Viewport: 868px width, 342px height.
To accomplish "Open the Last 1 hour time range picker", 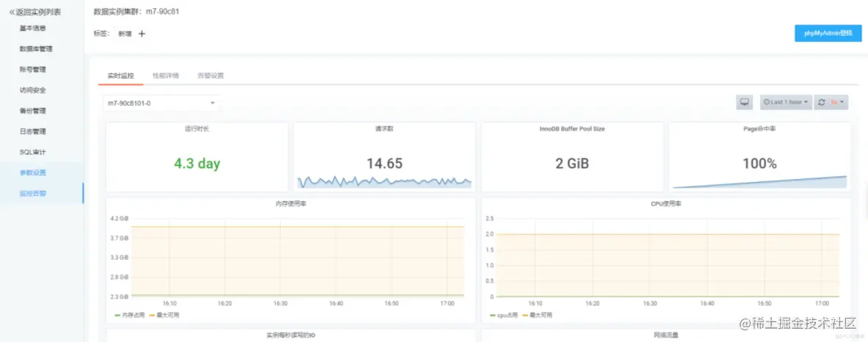I will coord(786,103).
